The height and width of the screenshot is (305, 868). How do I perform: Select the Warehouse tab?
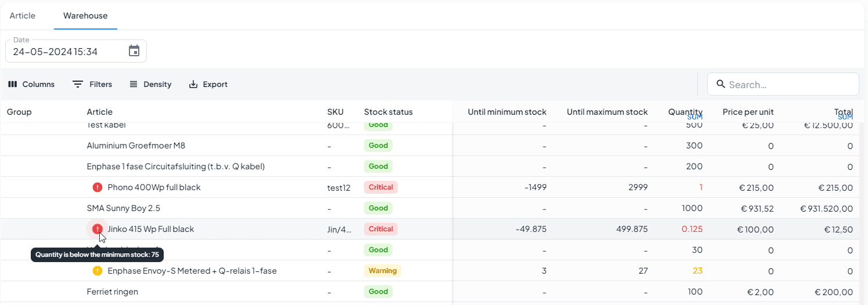(x=85, y=16)
